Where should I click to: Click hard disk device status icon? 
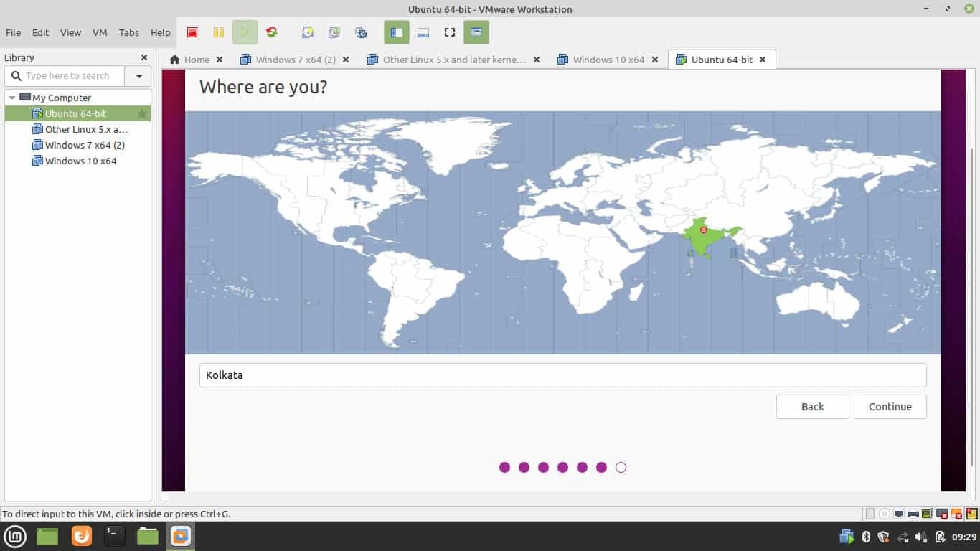pyautogui.click(x=870, y=514)
